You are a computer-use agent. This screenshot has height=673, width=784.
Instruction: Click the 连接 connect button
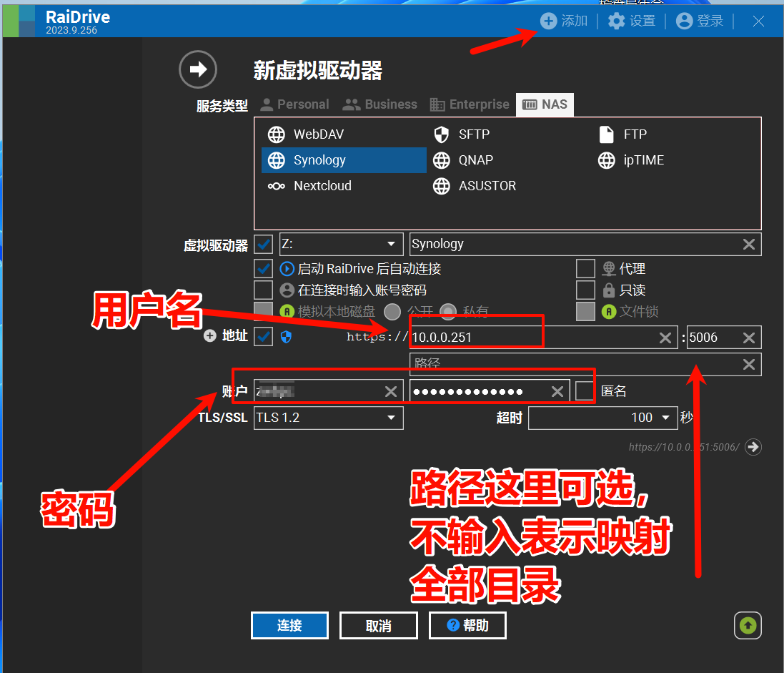pos(289,626)
